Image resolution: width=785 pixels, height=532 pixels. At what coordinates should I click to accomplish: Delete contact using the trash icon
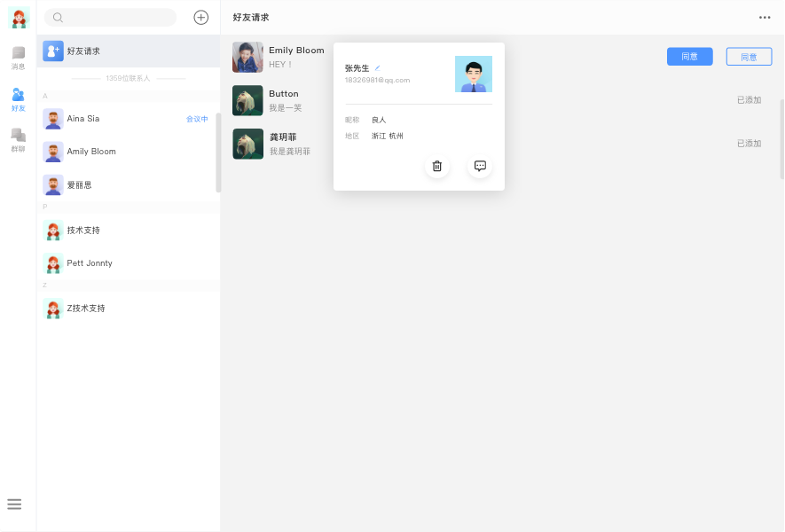click(x=436, y=166)
